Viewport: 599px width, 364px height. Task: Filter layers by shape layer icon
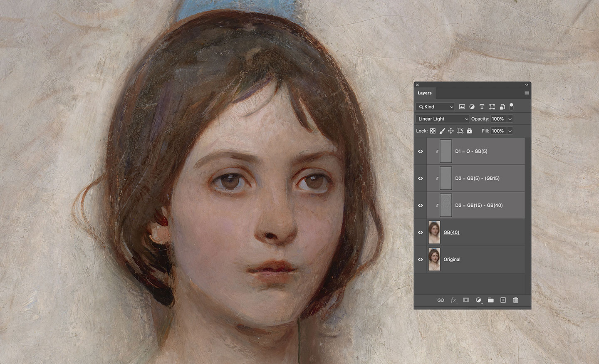tap(492, 107)
